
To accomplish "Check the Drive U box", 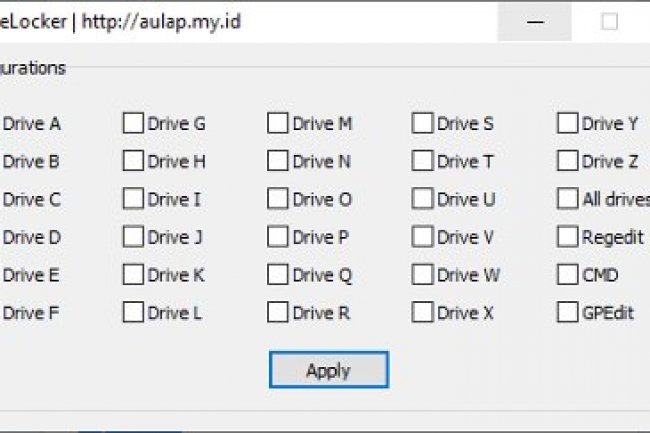I will pos(423,199).
